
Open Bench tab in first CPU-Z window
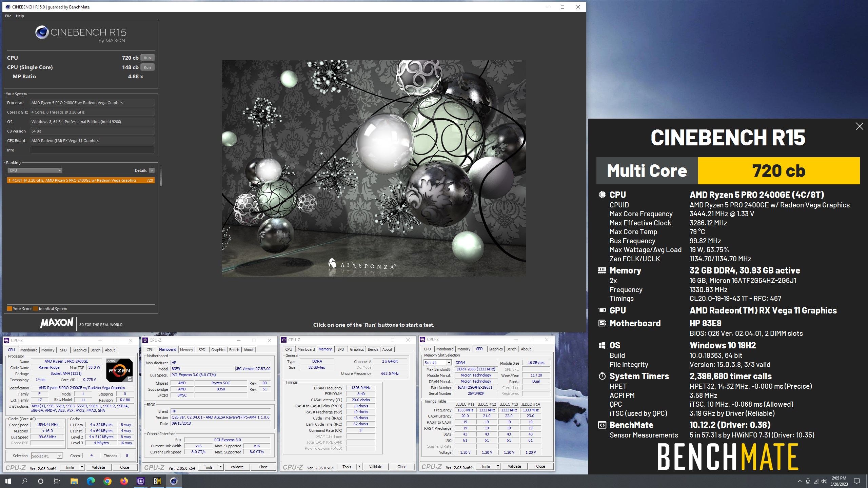click(95, 350)
